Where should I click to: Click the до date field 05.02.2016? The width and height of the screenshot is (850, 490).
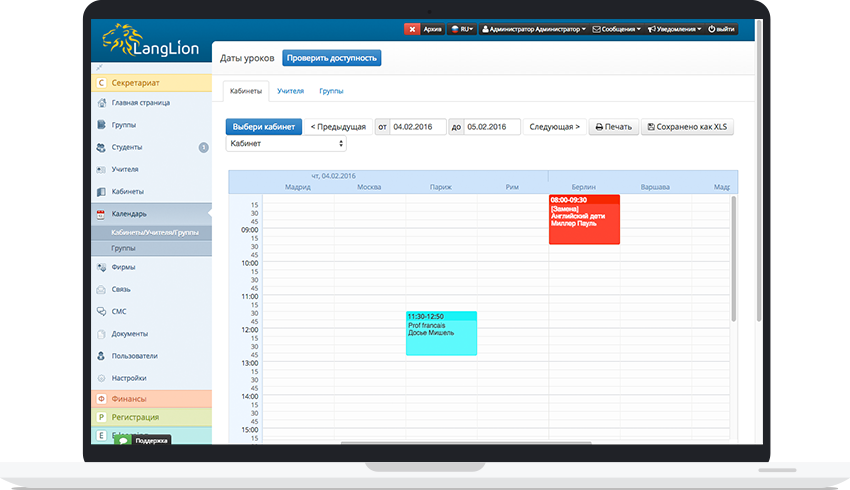(492, 127)
